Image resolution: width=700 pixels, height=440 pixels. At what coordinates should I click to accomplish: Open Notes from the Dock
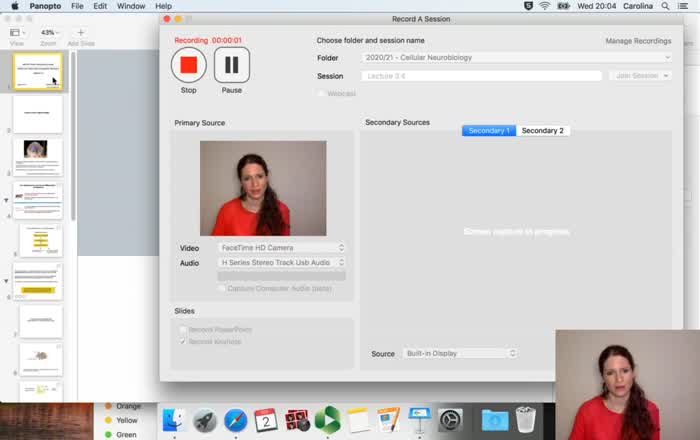tap(358, 420)
